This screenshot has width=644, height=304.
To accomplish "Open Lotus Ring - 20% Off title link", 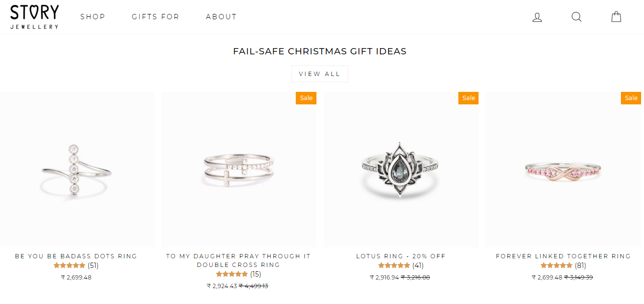I will pos(401,256).
